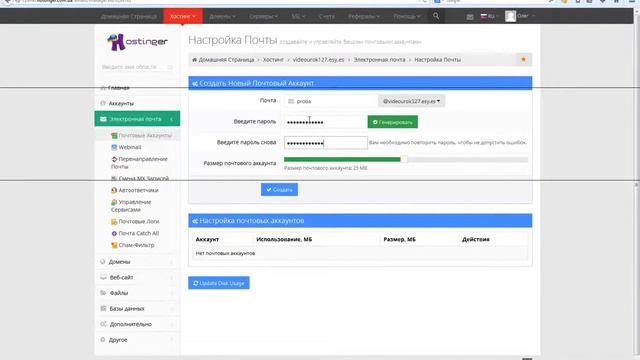Open the Серверы top menu
This screenshot has width=640, height=360.
[x=263, y=16]
